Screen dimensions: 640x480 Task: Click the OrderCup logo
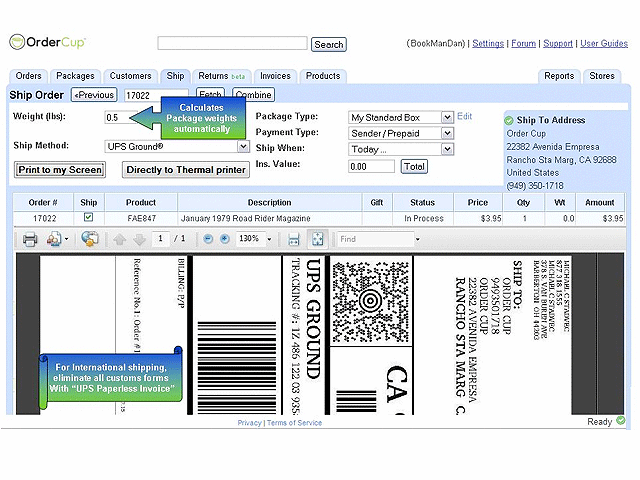click(47, 42)
